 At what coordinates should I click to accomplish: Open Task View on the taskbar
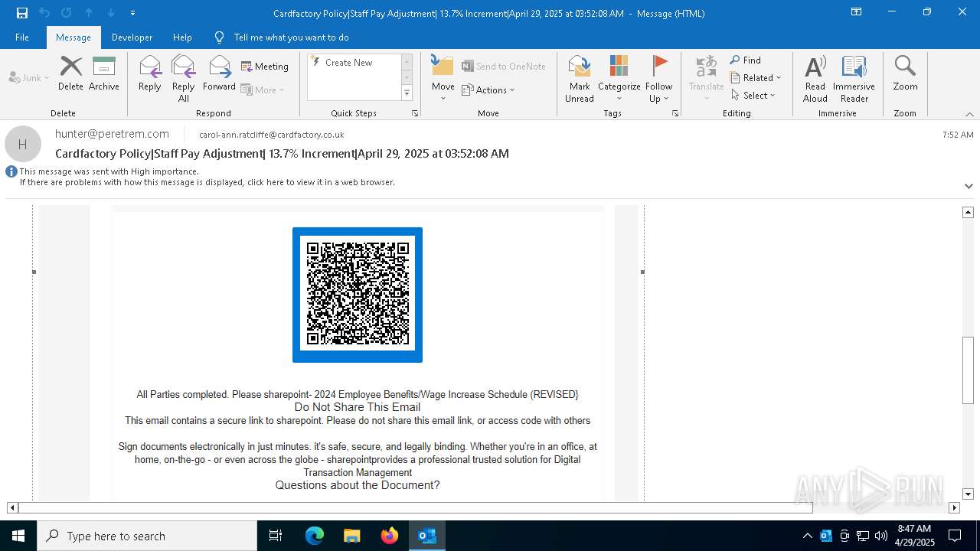coord(276,536)
